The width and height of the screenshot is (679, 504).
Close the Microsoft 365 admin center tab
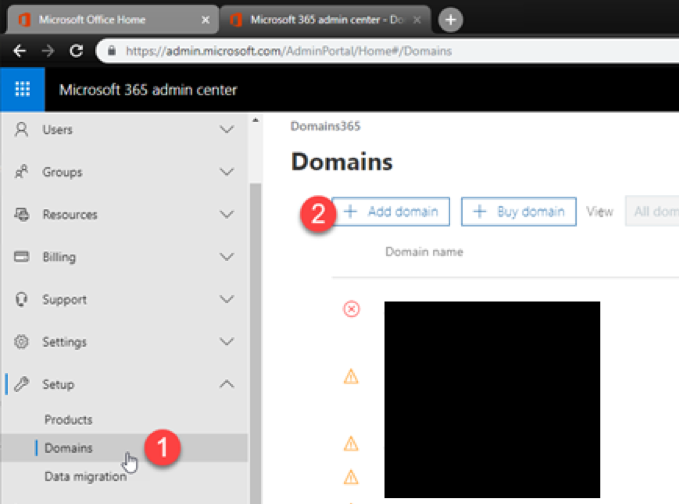tap(417, 20)
